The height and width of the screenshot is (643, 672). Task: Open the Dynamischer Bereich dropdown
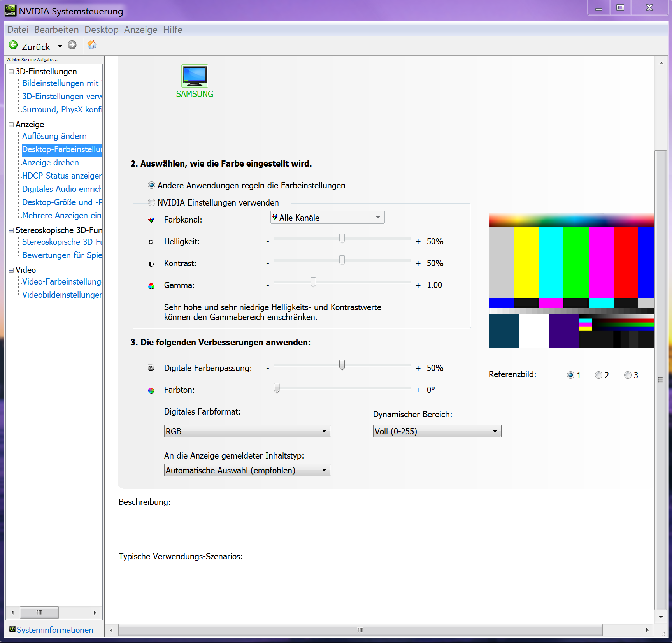tap(437, 431)
